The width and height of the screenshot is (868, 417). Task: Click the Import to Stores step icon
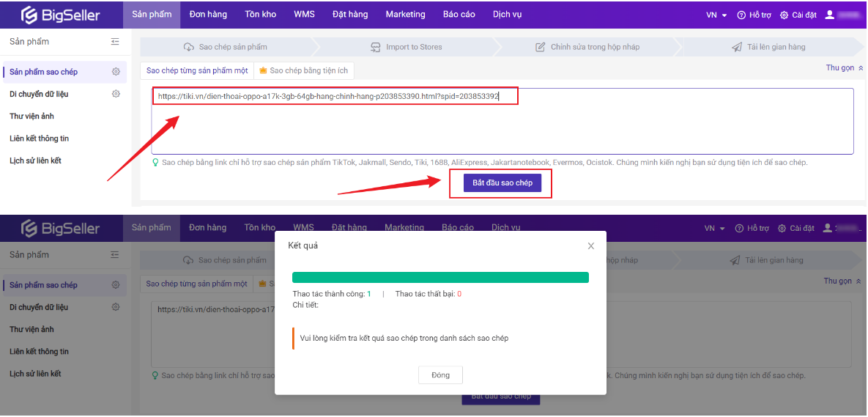376,47
